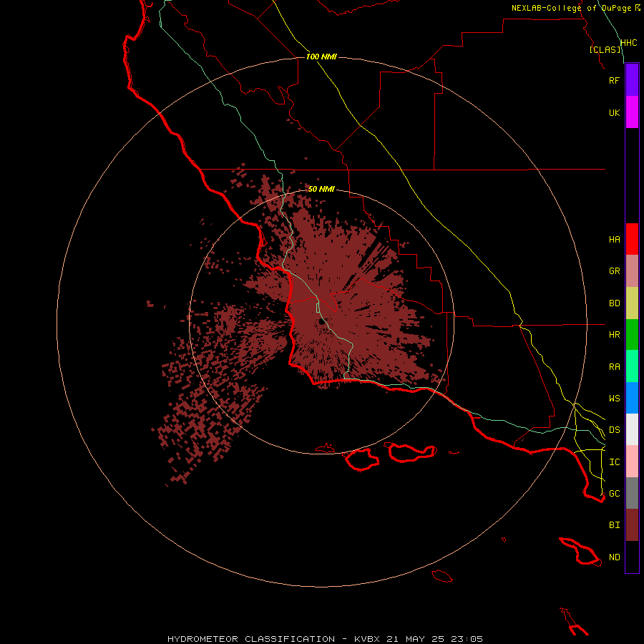Click the HR green legend swatch
Screen dimensions: 644x644
tap(632, 335)
